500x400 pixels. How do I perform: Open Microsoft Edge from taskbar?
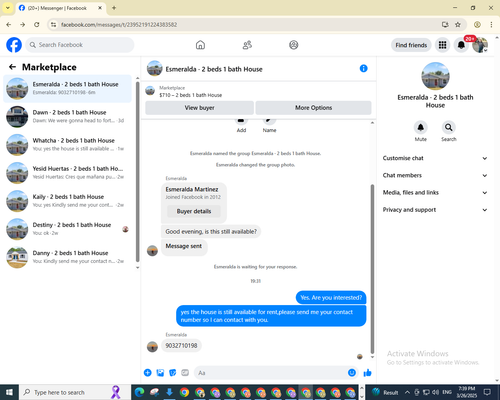tap(139, 392)
